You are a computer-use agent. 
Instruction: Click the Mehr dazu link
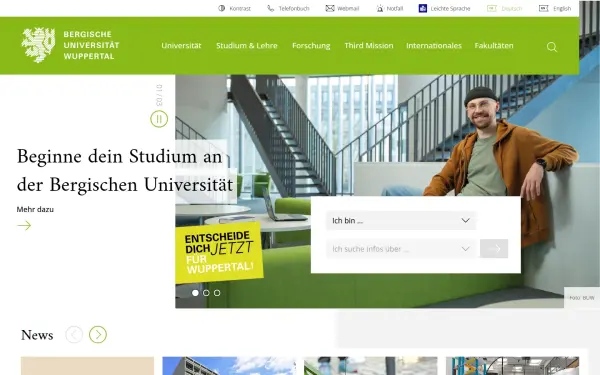(x=35, y=209)
